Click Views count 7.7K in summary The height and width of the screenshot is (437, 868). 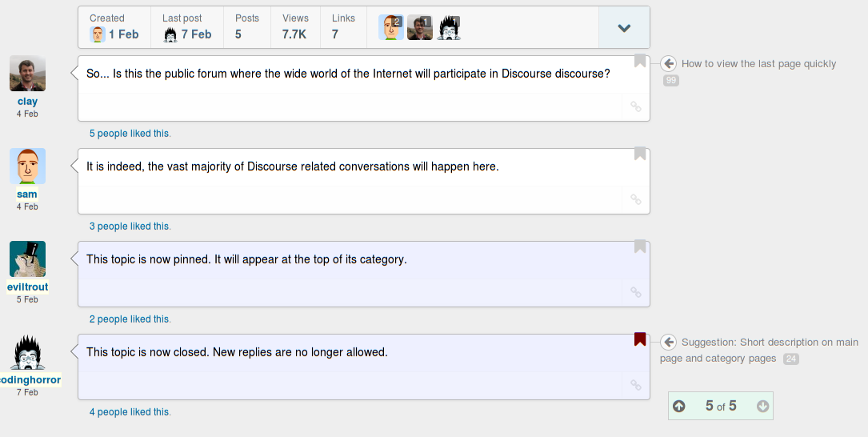[294, 34]
